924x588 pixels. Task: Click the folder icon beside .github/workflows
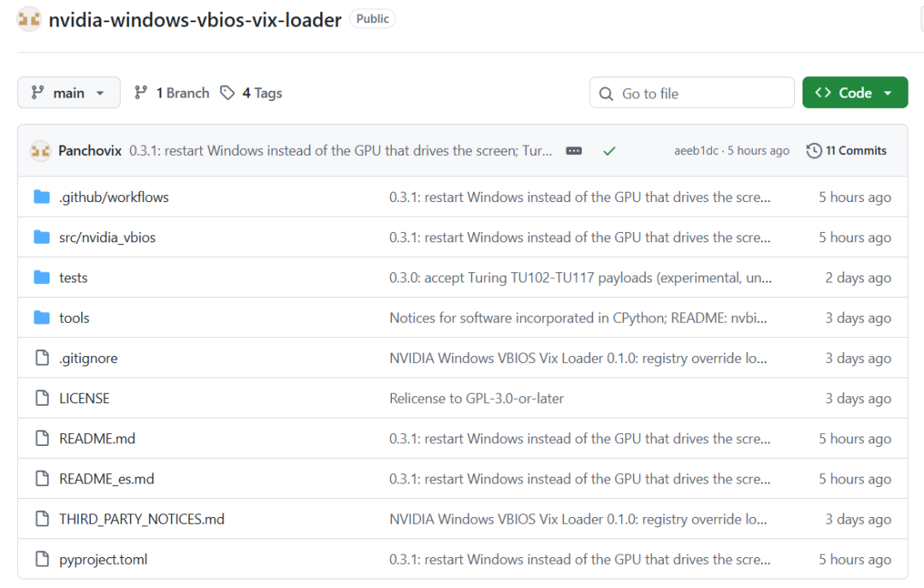42,196
